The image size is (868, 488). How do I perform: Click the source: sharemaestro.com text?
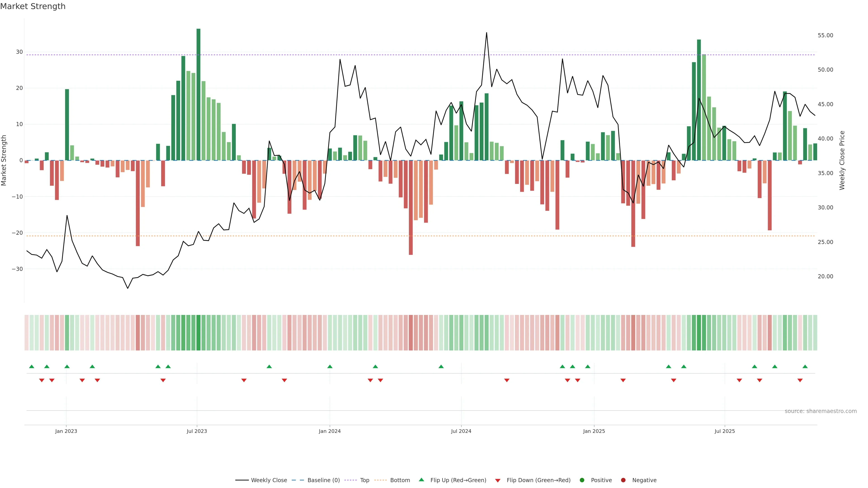821,411
